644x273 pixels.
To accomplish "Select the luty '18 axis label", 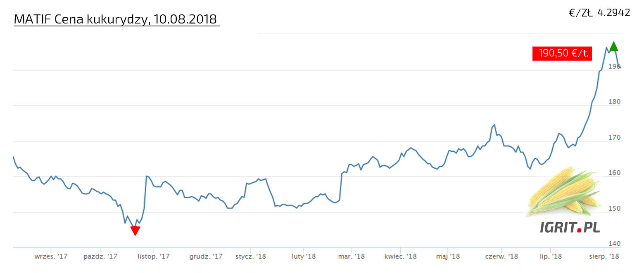I will coord(304,257).
